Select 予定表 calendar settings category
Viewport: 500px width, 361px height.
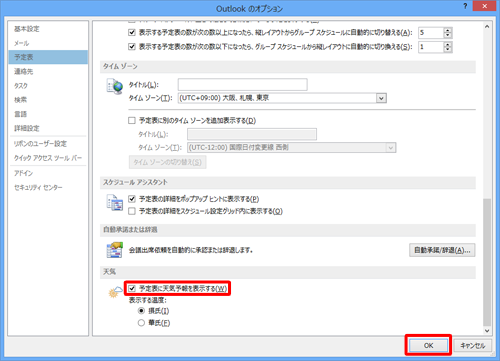(48, 57)
